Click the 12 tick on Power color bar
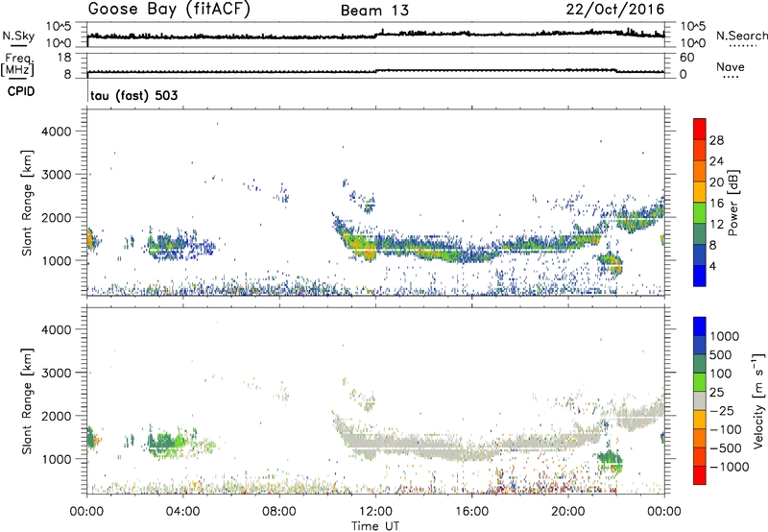 716,225
